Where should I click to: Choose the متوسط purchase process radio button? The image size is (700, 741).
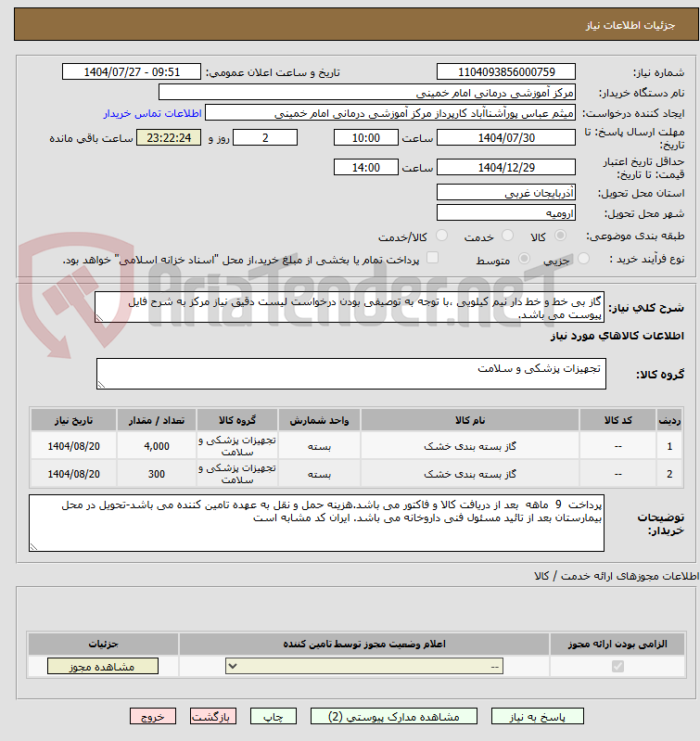click(524, 259)
